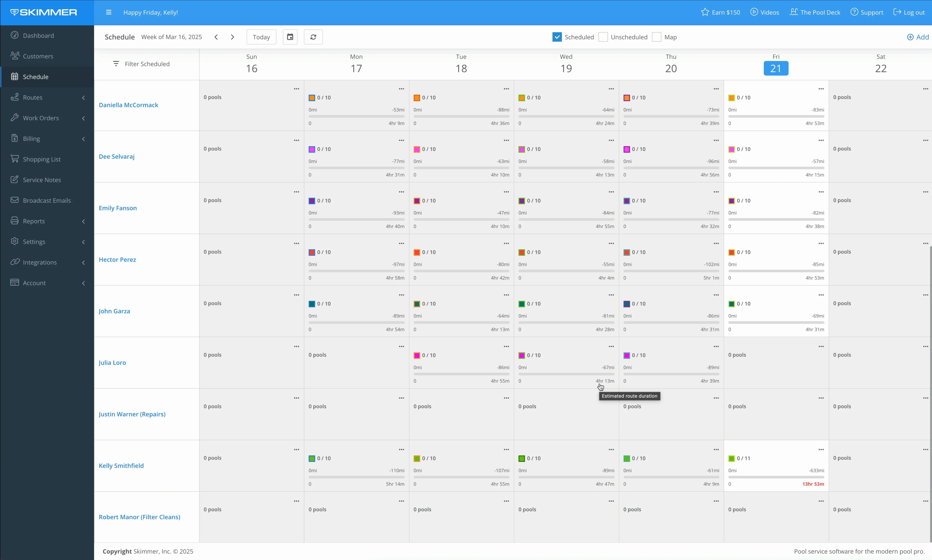Open The Pool Deck link

click(x=815, y=12)
